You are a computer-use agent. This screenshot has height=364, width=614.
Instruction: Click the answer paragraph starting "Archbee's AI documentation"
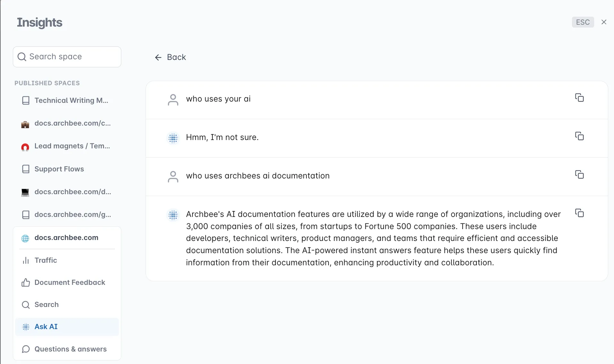[373, 238]
